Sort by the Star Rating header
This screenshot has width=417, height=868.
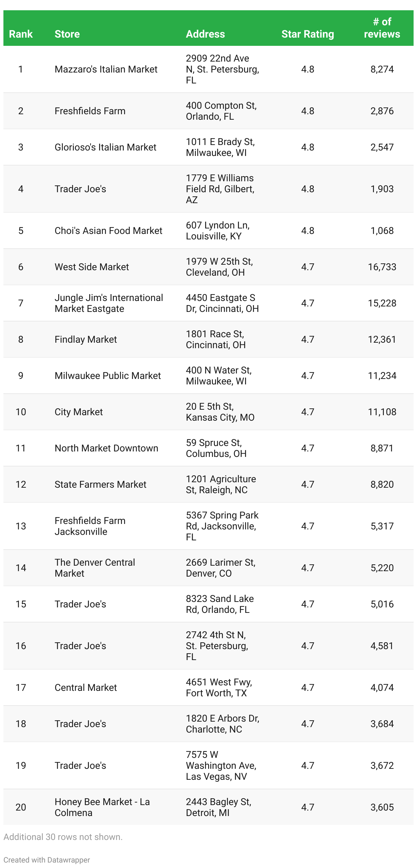pos(308,34)
